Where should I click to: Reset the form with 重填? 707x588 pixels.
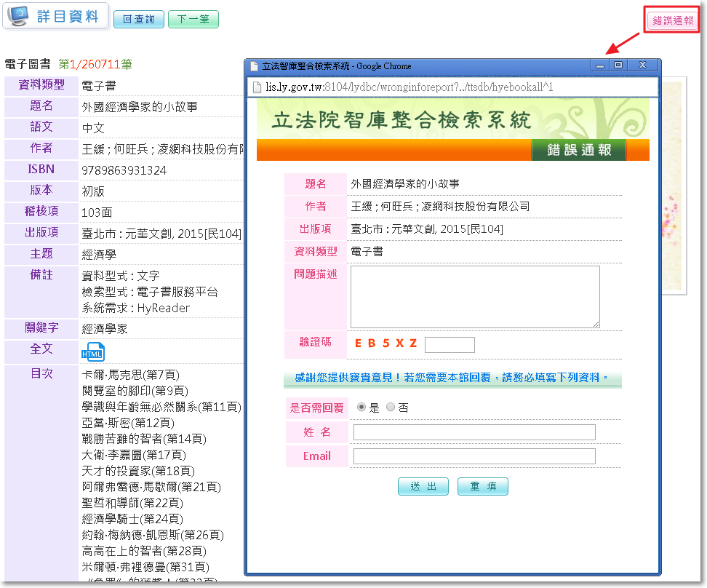pyautogui.click(x=482, y=487)
